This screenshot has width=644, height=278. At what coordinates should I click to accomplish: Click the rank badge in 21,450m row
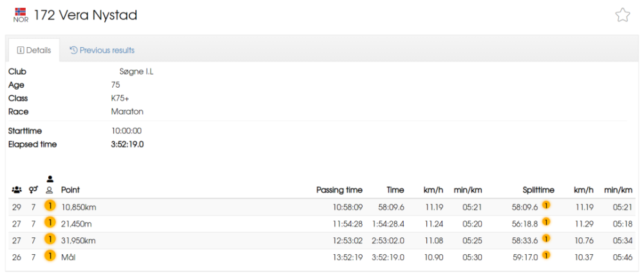tap(50, 223)
